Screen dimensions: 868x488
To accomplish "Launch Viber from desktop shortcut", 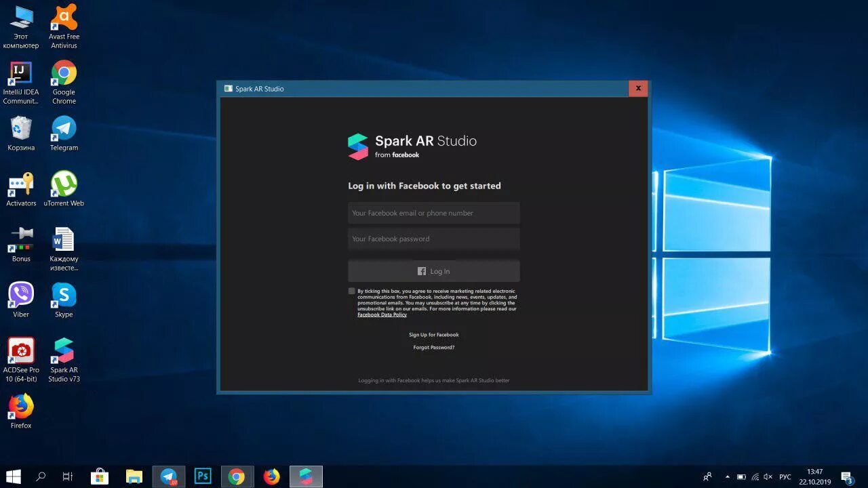I will [x=21, y=300].
